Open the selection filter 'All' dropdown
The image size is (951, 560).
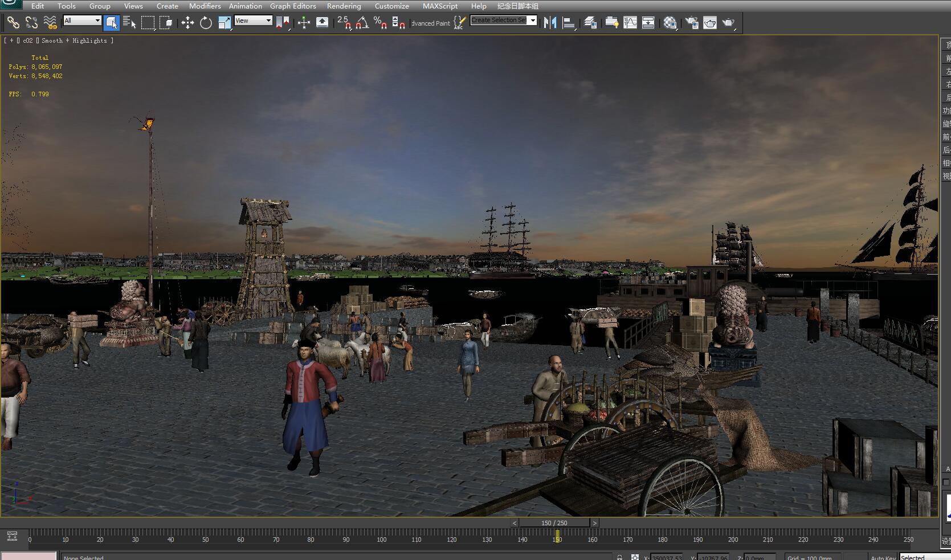pyautogui.click(x=82, y=21)
